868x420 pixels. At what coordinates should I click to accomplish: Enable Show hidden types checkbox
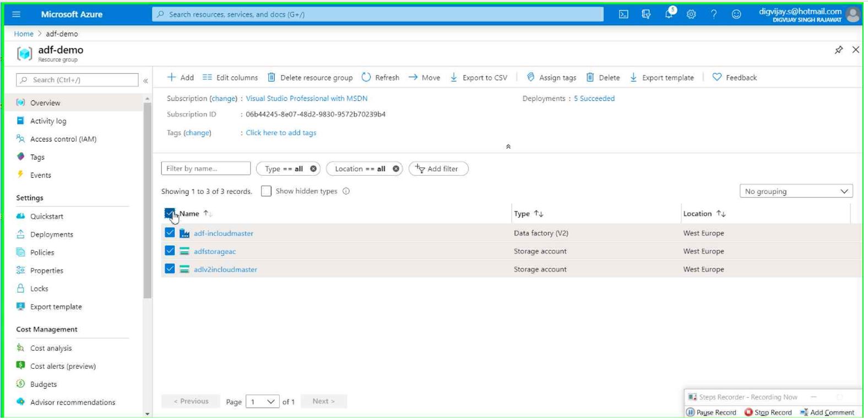tap(266, 191)
